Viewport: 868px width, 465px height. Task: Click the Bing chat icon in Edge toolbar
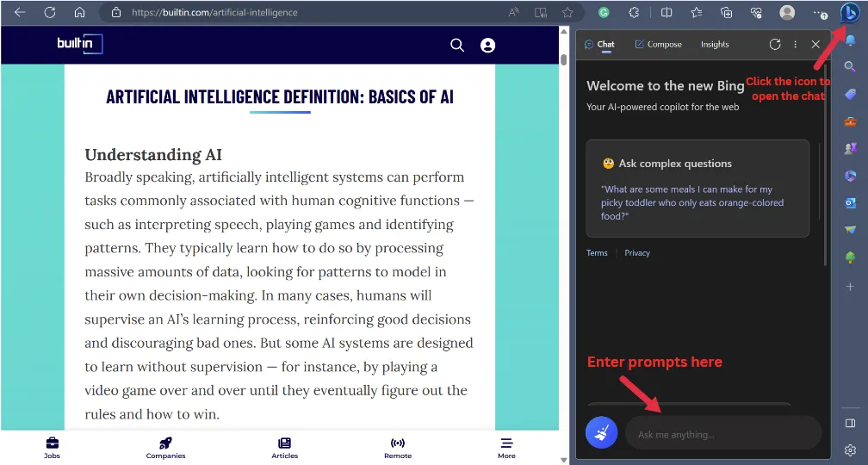click(x=850, y=12)
